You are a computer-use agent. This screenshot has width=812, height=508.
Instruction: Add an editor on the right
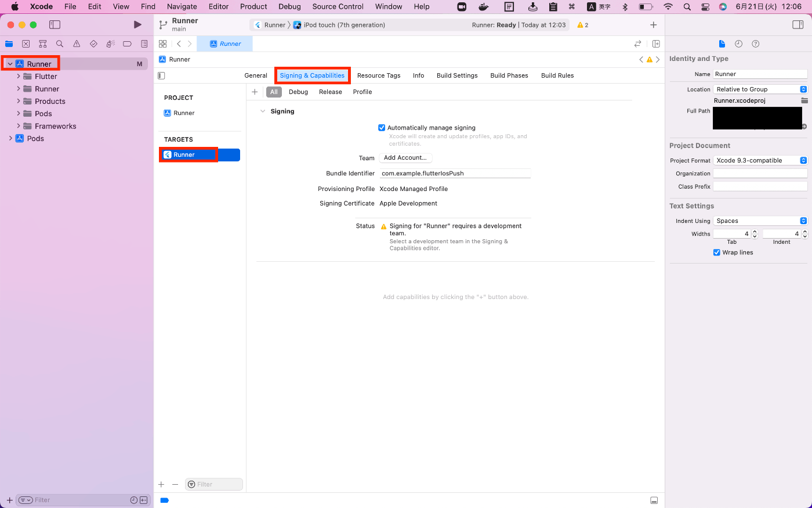pyautogui.click(x=656, y=44)
